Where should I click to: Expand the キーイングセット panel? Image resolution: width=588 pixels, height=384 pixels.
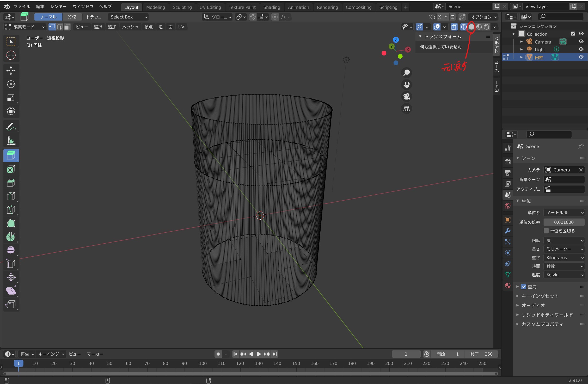pyautogui.click(x=540, y=296)
